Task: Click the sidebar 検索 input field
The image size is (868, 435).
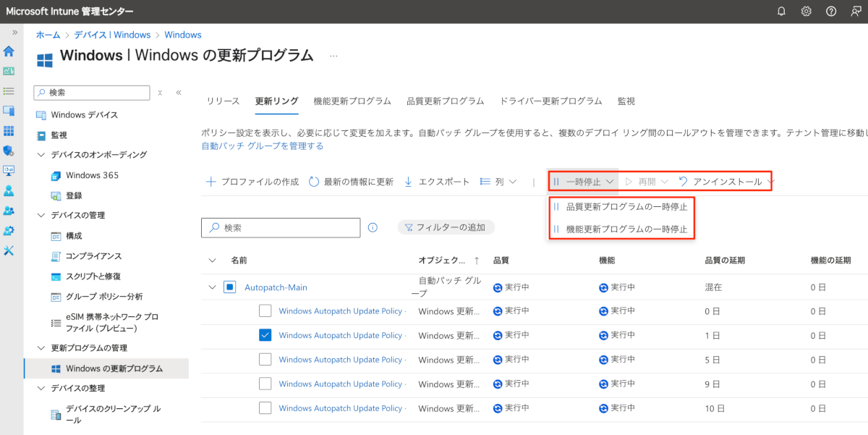Action: tap(92, 93)
